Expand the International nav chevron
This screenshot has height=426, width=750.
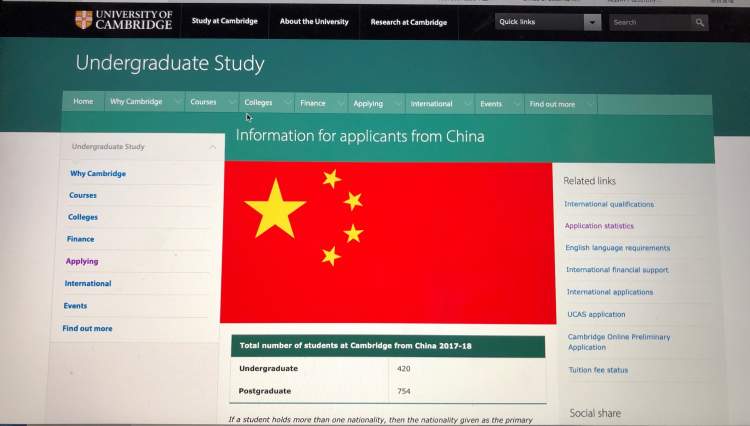[x=467, y=104]
